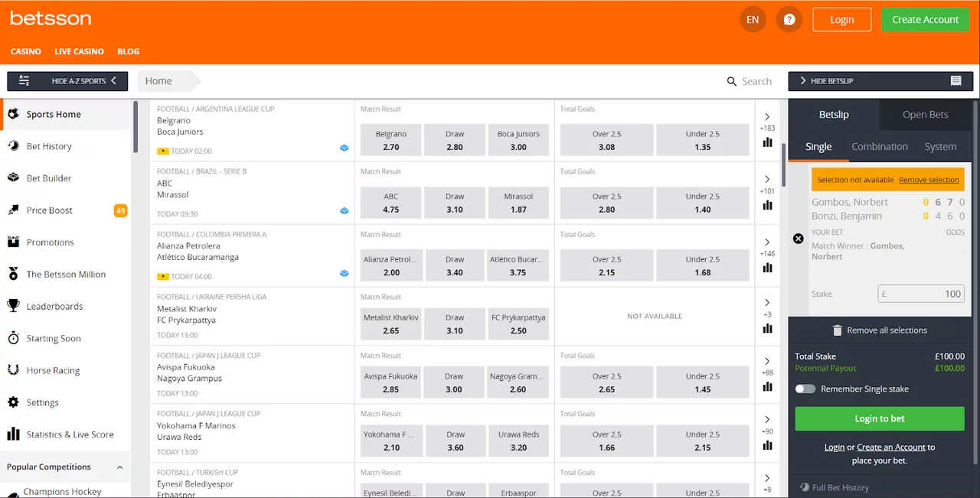Viewport: 980px width, 498px height.
Task: Expand more markets for Belgrano vs Boca Juniors
Action: tap(767, 116)
